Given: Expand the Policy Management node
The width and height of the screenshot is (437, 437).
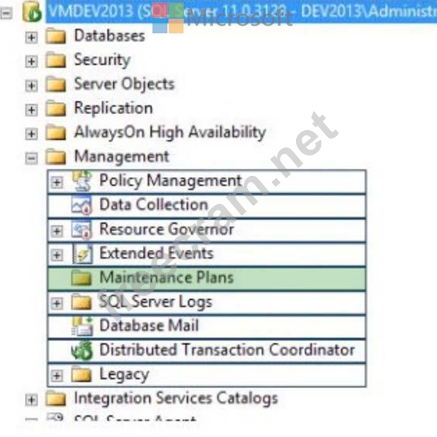Looking at the screenshot, I should (x=57, y=182).
